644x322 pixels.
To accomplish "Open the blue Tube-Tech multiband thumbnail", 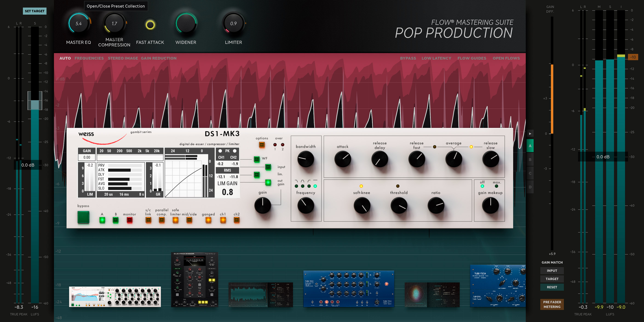I will [x=348, y=288].
